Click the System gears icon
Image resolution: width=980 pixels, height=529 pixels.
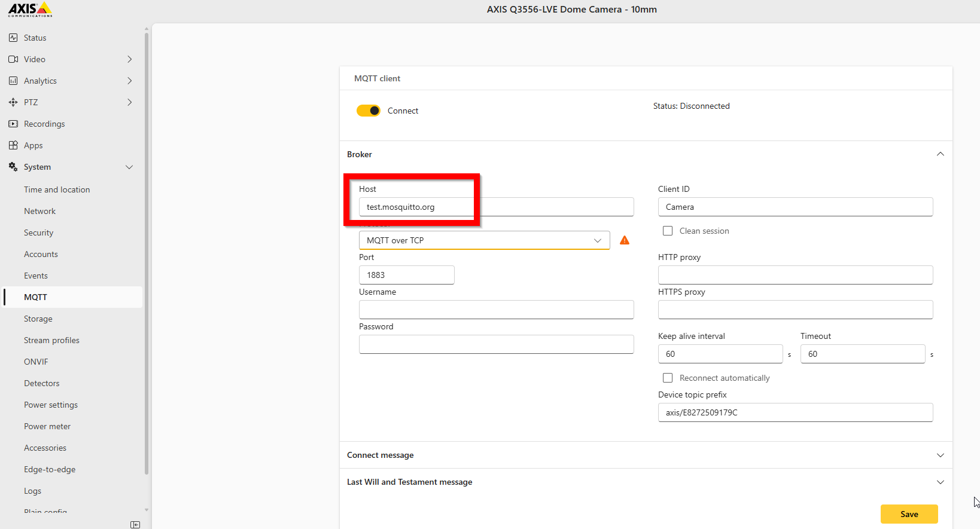click(13, 167)
